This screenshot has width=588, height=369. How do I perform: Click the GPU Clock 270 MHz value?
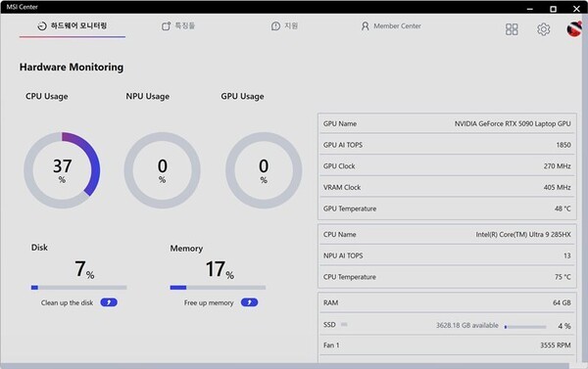(558, 166)
